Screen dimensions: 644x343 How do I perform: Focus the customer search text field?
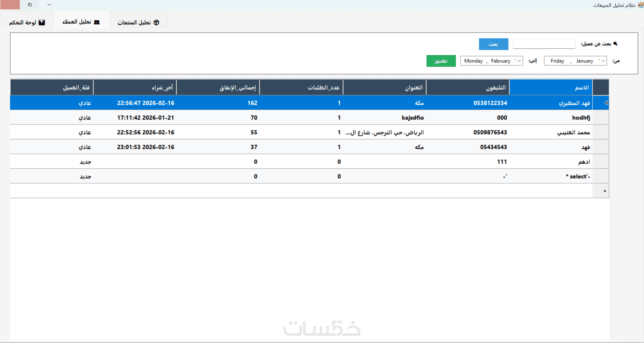544,44
